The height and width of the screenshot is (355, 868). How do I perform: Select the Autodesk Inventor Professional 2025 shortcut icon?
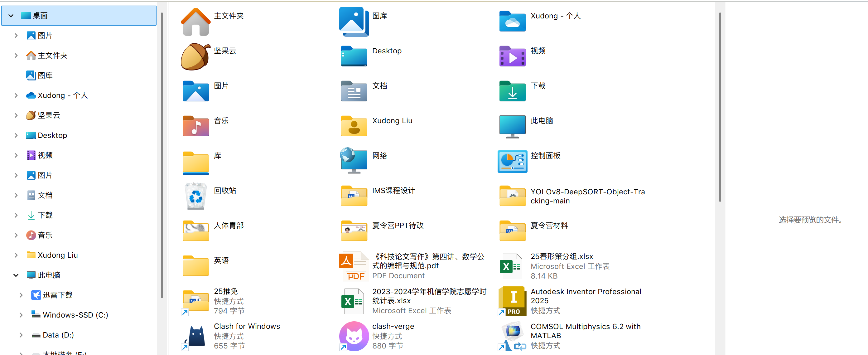coord(512,301)
